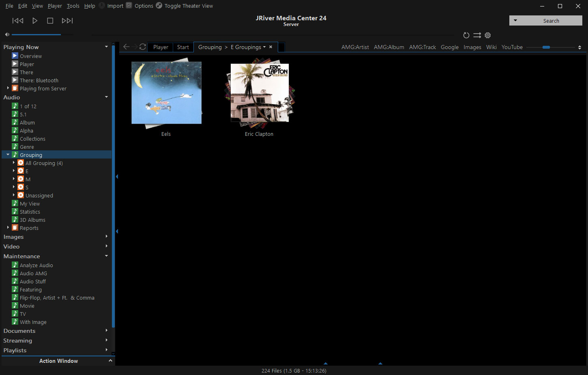Click the view size stepper arrows
Viewport: 588px width, 375px height.
(579, 47)
